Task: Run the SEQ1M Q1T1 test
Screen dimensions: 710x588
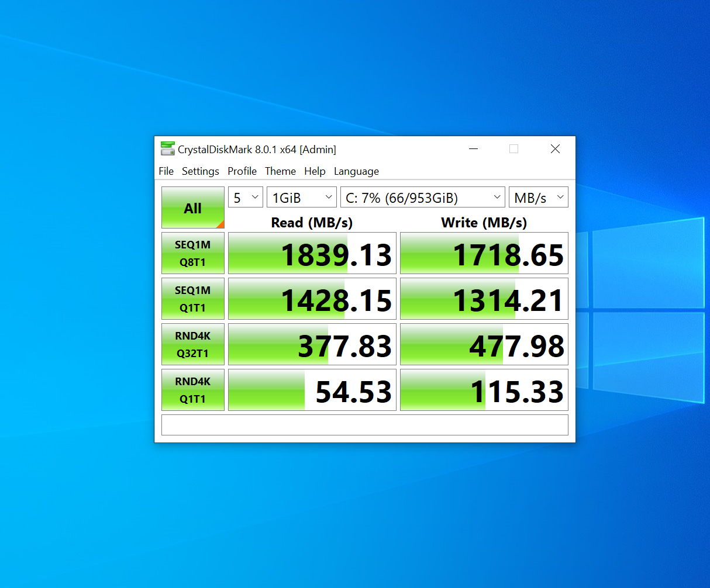Action: click(x=193, y=299)
